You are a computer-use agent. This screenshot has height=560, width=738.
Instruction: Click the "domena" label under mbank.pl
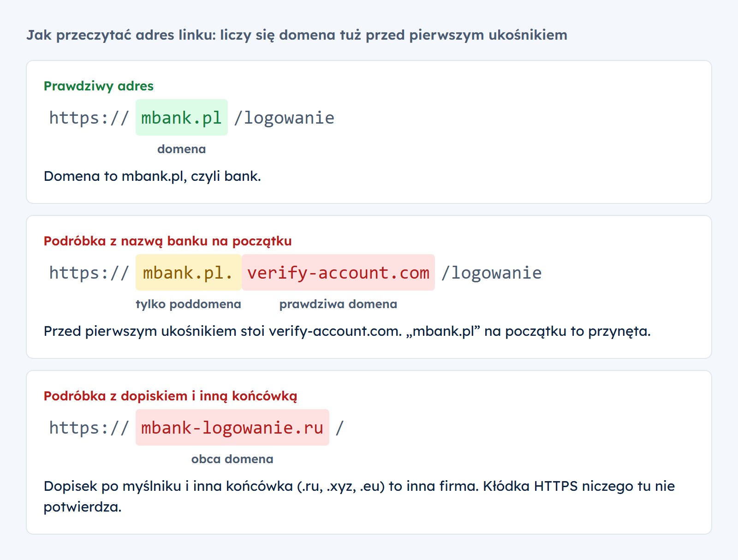pos(182,149)
